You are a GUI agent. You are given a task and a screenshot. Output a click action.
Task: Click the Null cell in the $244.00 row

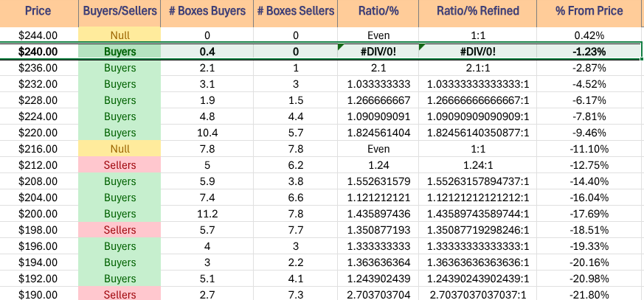[119, 35]
